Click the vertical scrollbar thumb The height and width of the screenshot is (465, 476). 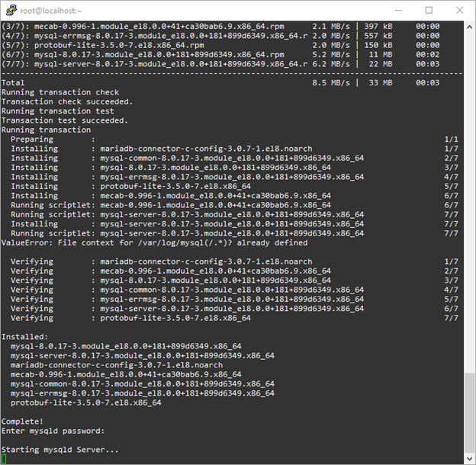pos(469,412)
